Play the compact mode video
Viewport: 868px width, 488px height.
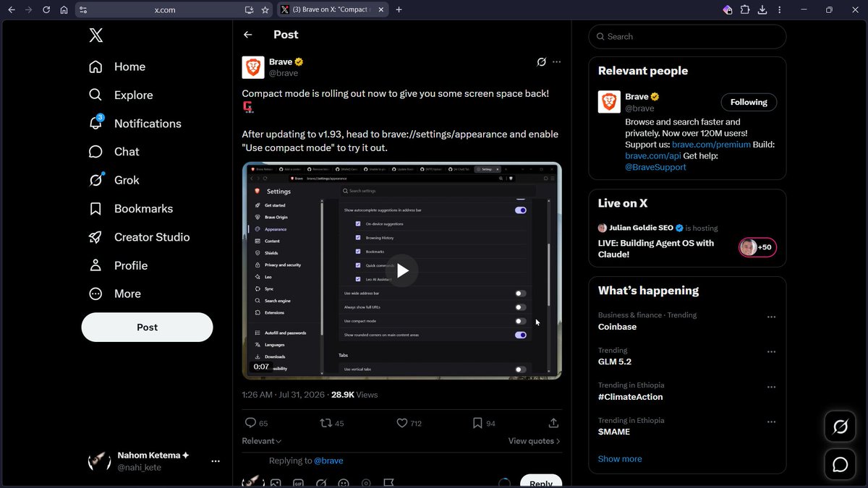click(x=402, y=271)
